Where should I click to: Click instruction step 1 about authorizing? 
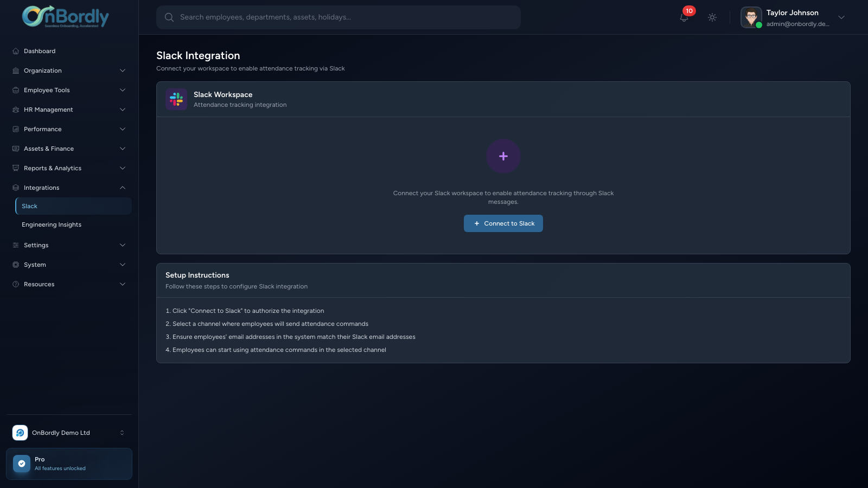point(245,311)
